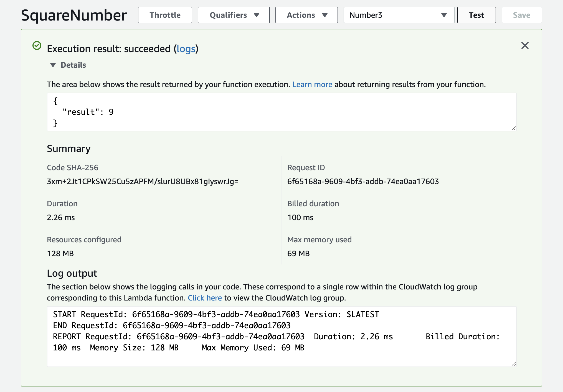
Task: Click the Code SHA-256 hash value
Action: click(x=143, y=181)
